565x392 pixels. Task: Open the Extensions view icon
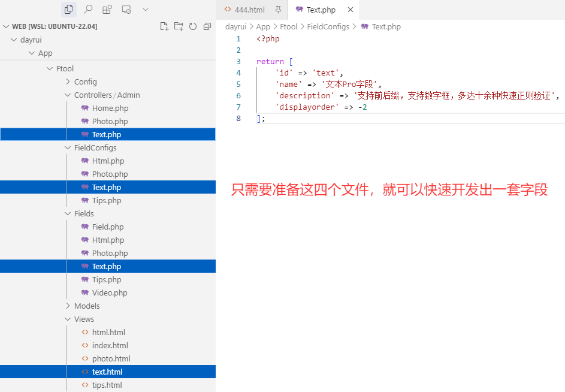pyautogui.click(x=107, y=10)
